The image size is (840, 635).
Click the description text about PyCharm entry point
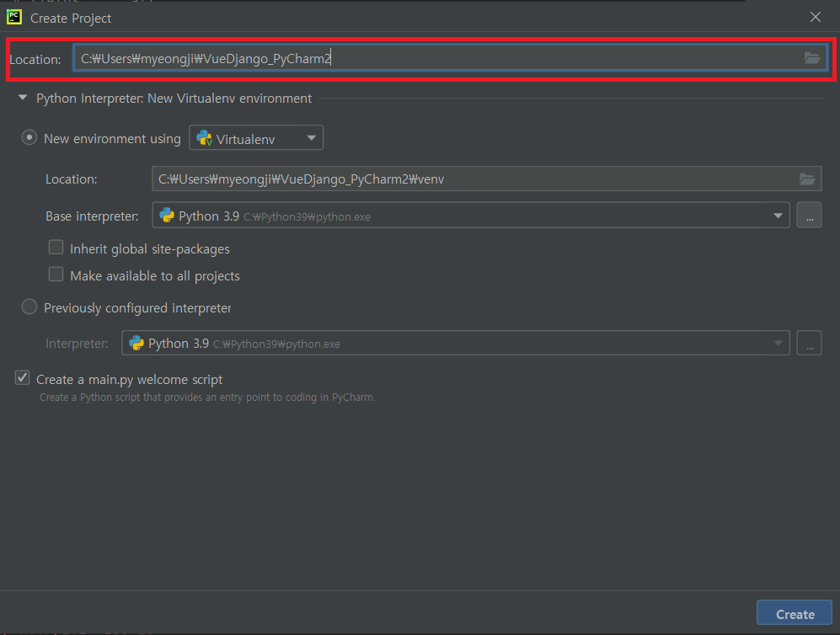coord(207,398)
